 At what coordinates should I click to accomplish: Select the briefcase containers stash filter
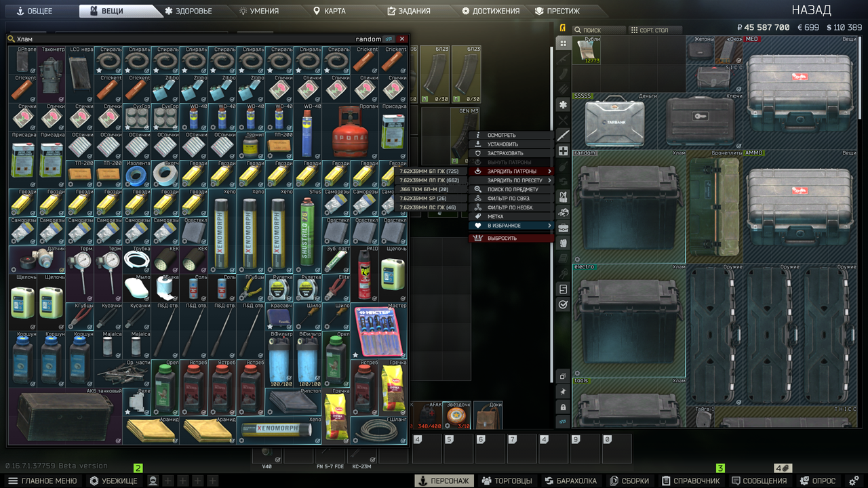[563, 227]
